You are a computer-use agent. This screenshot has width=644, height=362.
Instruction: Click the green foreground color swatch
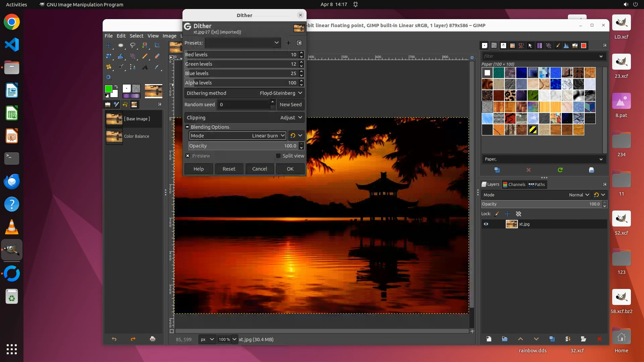click(x=108, y=89)
